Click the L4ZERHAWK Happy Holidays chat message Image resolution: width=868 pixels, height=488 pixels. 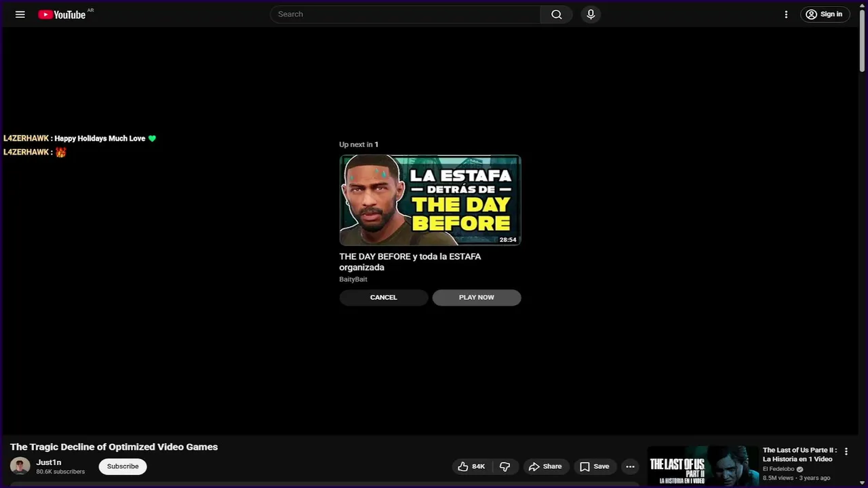point(79,138)
